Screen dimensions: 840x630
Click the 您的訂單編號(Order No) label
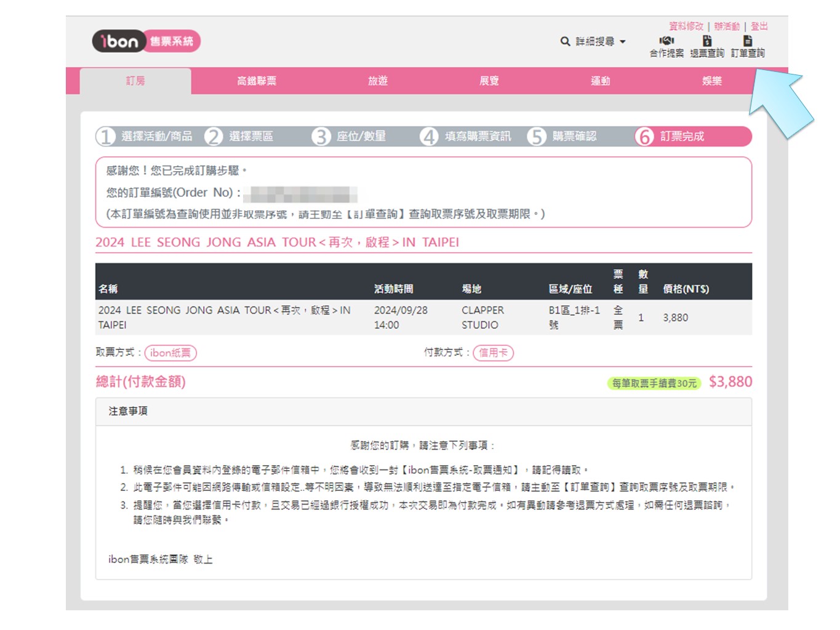[174, 193]
